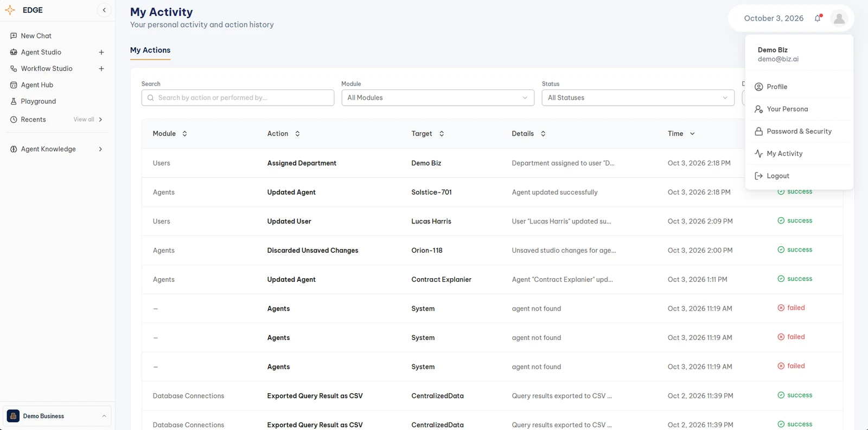The image size is (868, 430).
Task: Select the My Actions tab
Action: click(x=150, y=50)
